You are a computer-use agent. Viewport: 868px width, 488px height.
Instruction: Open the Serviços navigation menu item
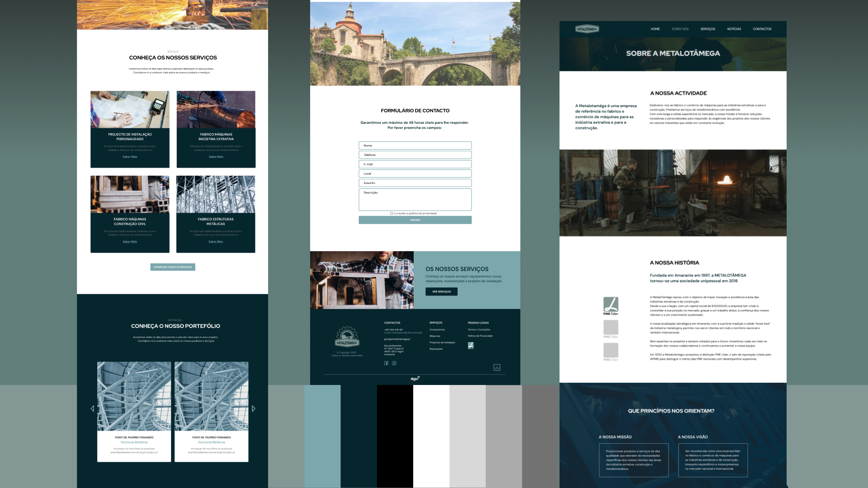point(708,29)
